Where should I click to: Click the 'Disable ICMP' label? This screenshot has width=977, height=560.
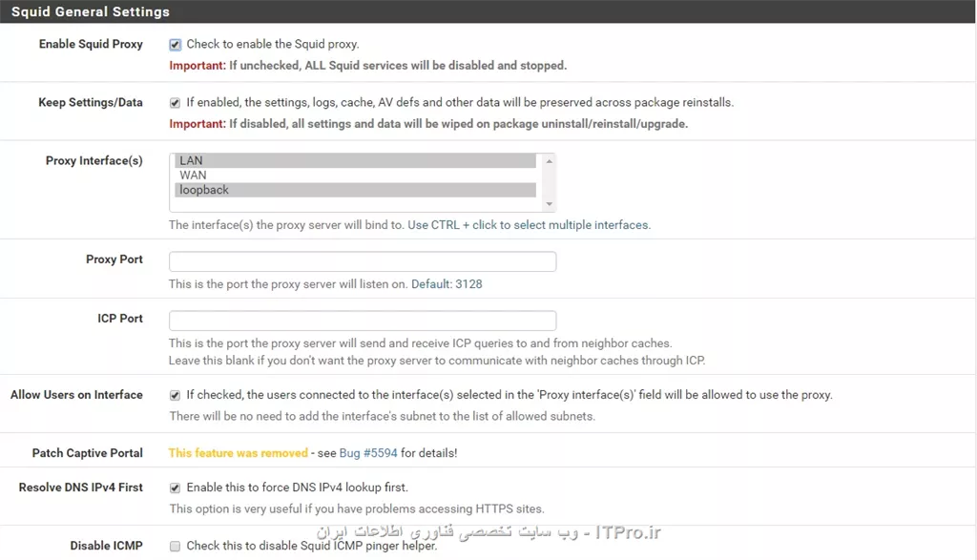click(107, 546)
